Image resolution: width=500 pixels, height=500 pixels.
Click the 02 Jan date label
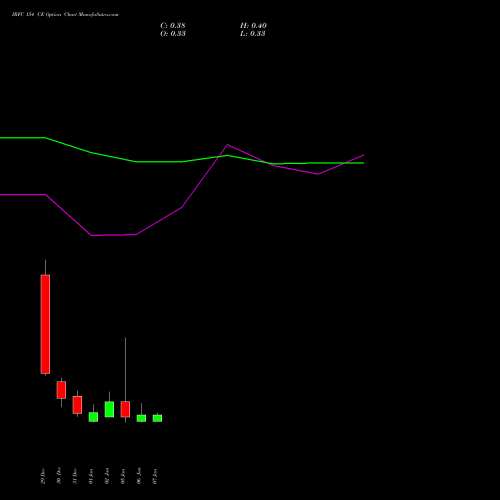107,476
